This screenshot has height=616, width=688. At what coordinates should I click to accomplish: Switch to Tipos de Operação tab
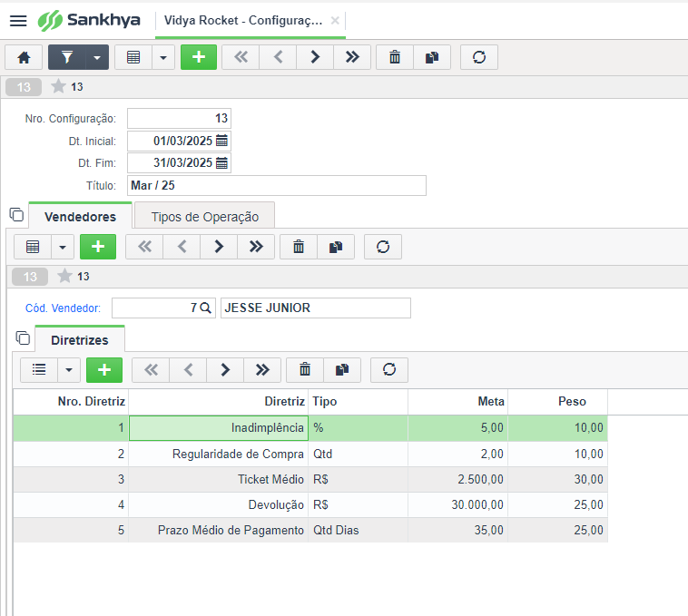pyautogui.click(x=205, y=217)
